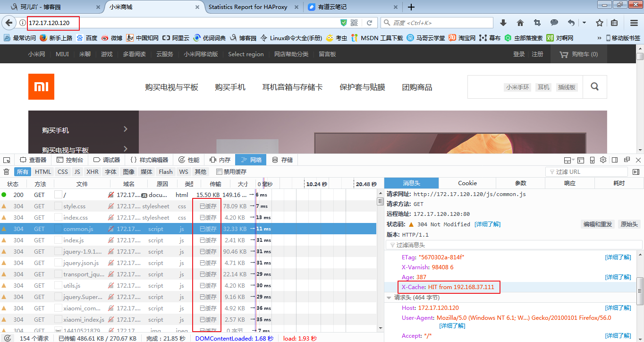The image size is (644, 342).
Task: Toggle responsive design mode icon
Action: pyautogui.click(x=592, y=160)
